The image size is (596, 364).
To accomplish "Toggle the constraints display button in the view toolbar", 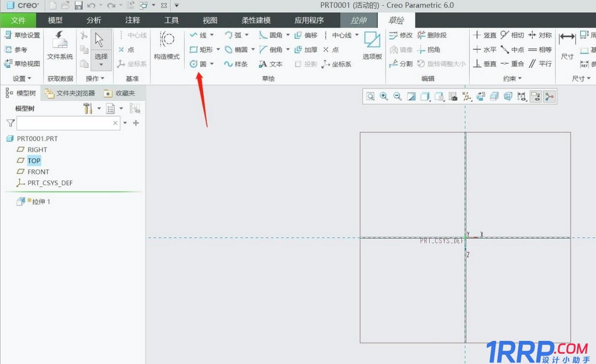I will [536, 97].
